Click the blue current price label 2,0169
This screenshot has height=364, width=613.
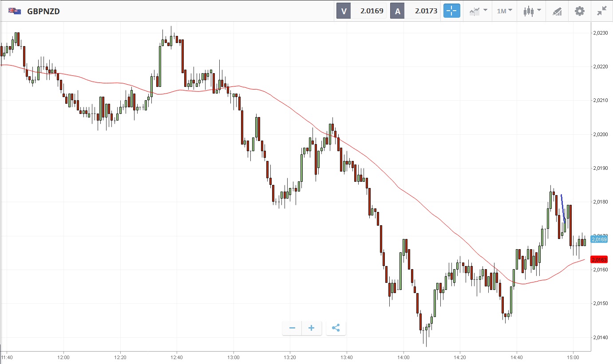click(x=599, y=239)
